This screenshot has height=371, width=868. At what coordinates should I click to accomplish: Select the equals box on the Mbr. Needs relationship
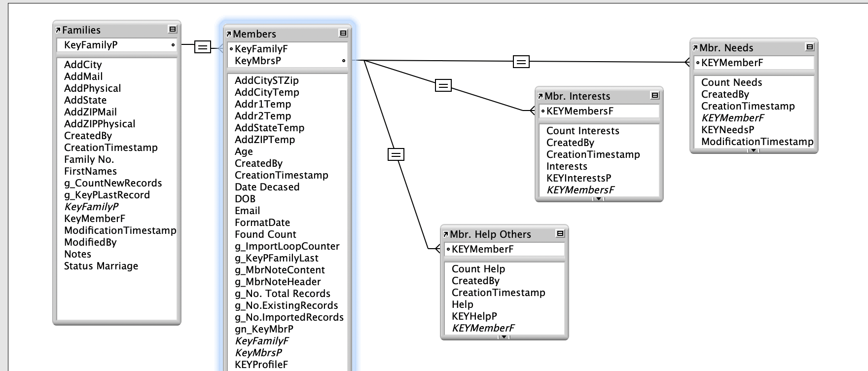521,62
